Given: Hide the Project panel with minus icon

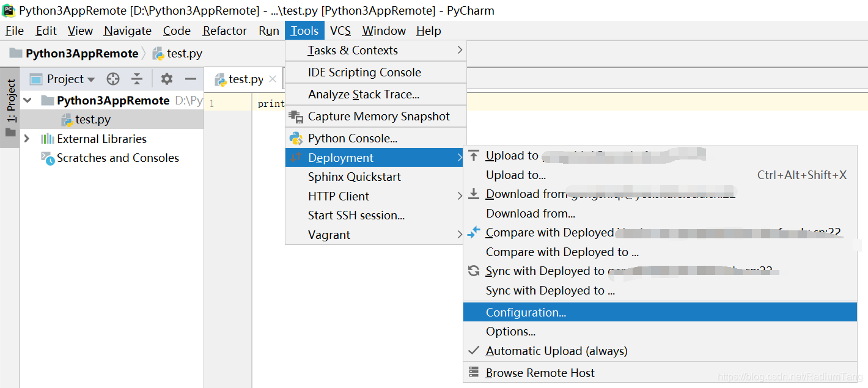Looking at the screenshot, I should 191,79.
